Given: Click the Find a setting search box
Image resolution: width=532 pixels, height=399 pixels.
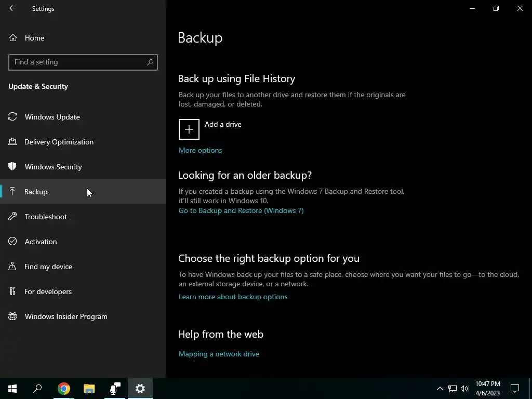Looking at the screenshot, I should coord(83,62).
